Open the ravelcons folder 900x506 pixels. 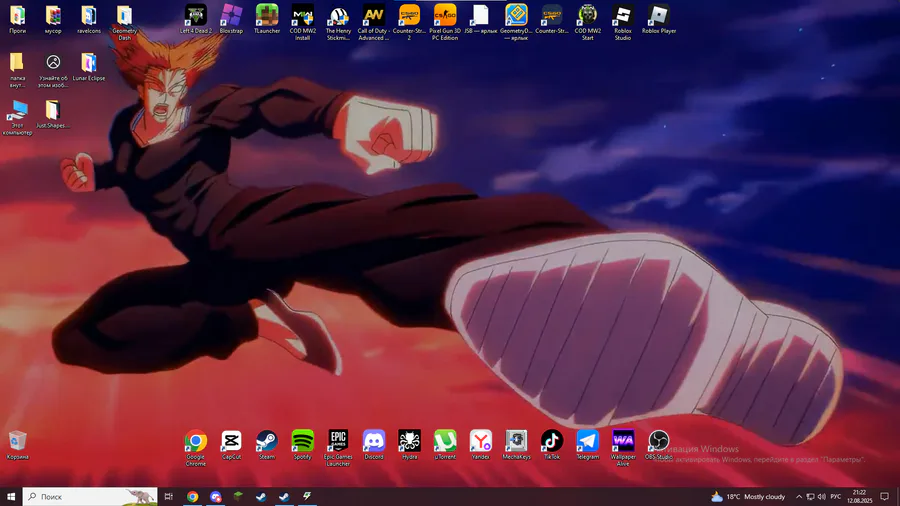tap(89, 18)
